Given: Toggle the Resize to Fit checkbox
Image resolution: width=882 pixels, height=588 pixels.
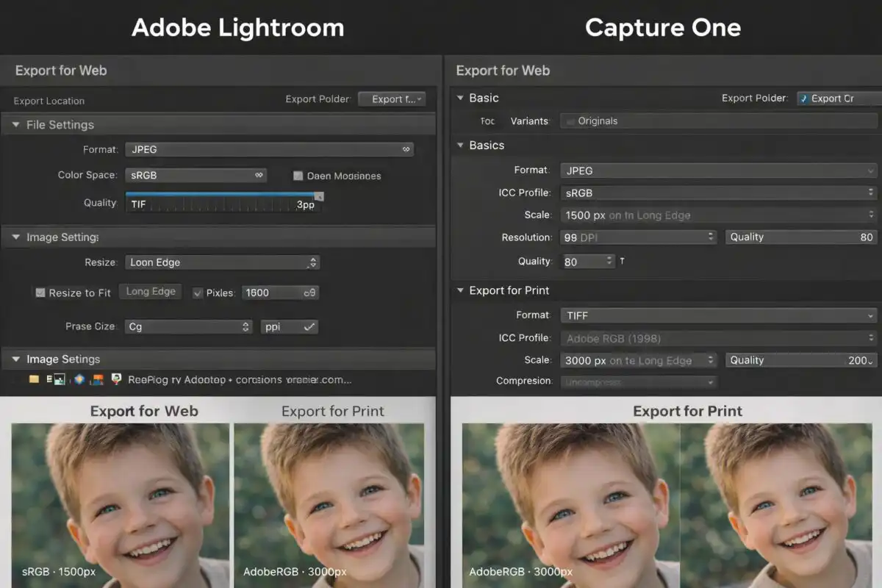Looking at the screenshot, I should [40, 293].
